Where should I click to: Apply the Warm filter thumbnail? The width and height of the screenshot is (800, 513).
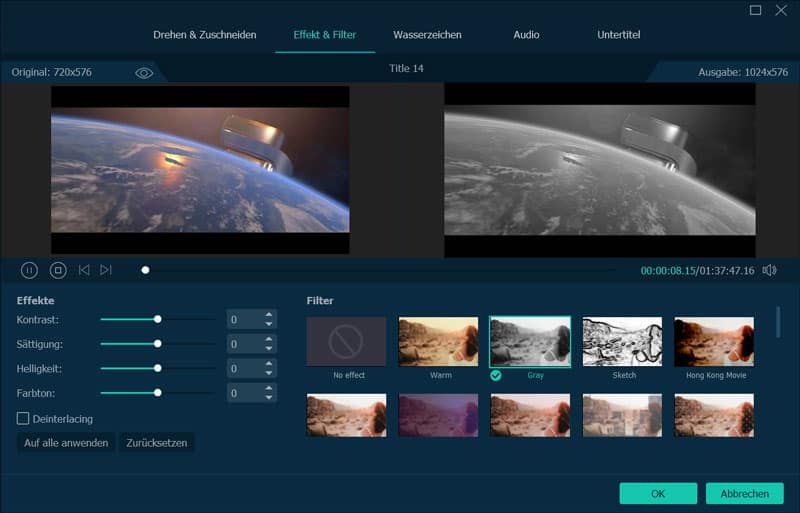coord(438,341)
